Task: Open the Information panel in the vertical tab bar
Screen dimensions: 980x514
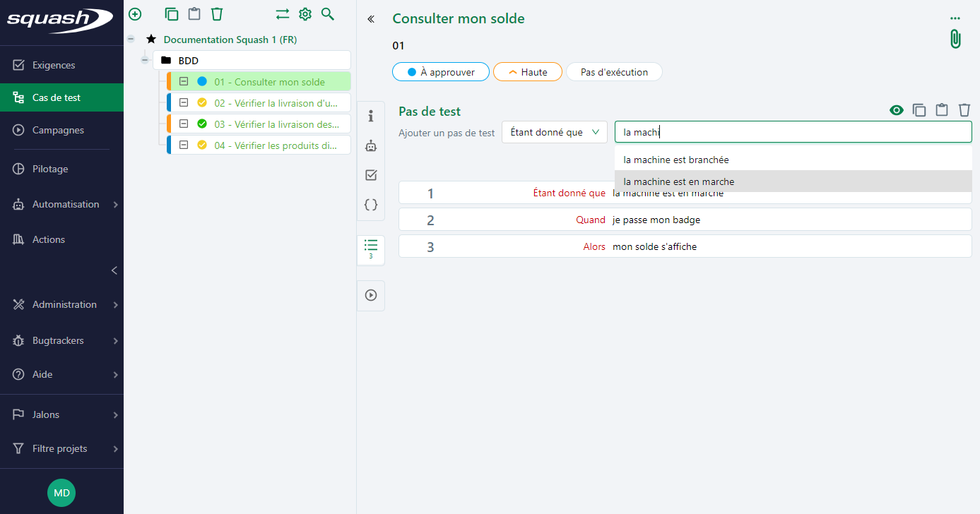Action: [x=371, y=116]
